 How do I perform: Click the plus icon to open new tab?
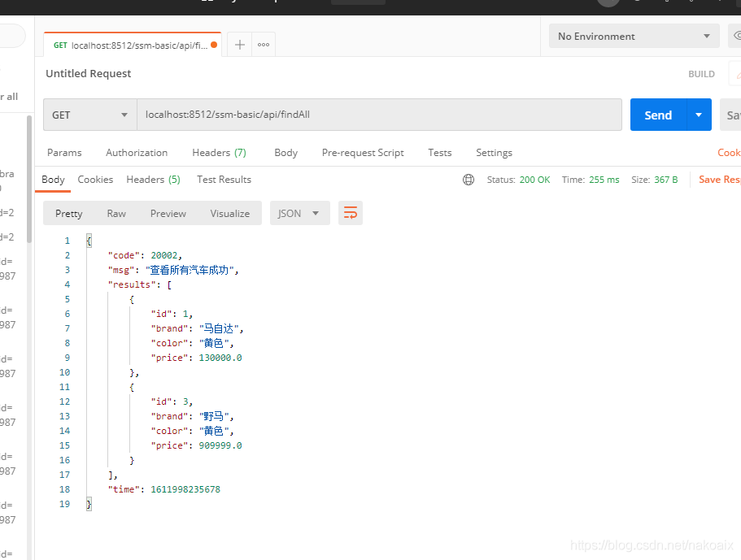239,45
